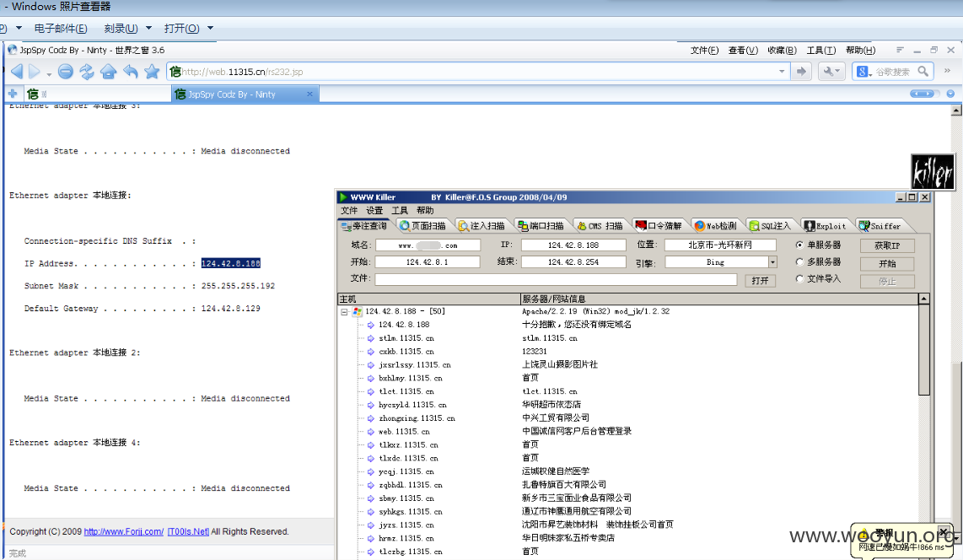Click the 主机 column header
Screen dimensions: 963x560
click(428, 299)
